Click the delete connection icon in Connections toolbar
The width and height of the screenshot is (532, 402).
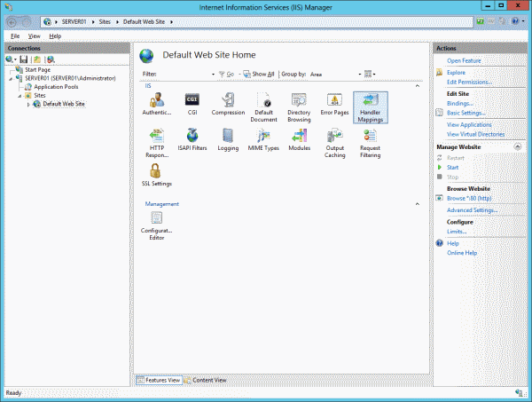51,59
